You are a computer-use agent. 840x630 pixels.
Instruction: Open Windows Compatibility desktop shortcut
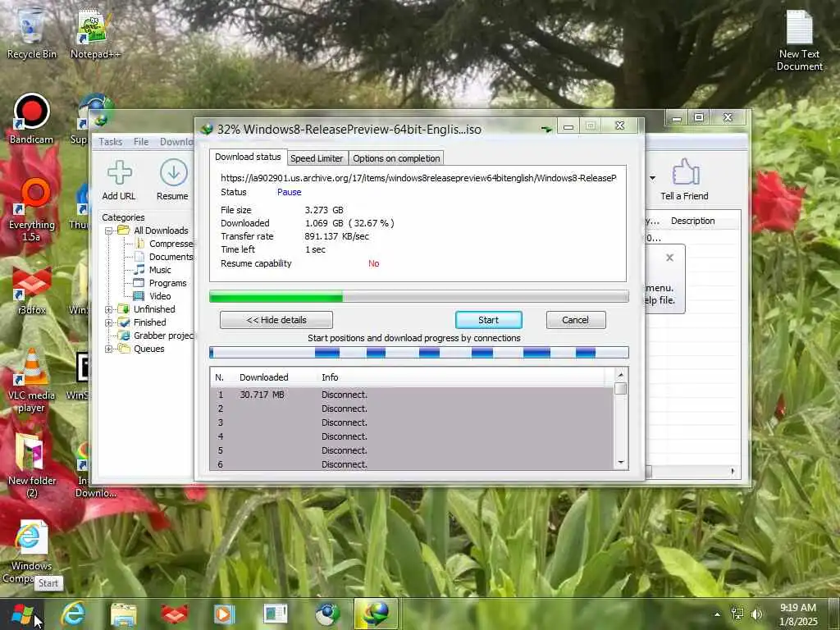[30, 552]
